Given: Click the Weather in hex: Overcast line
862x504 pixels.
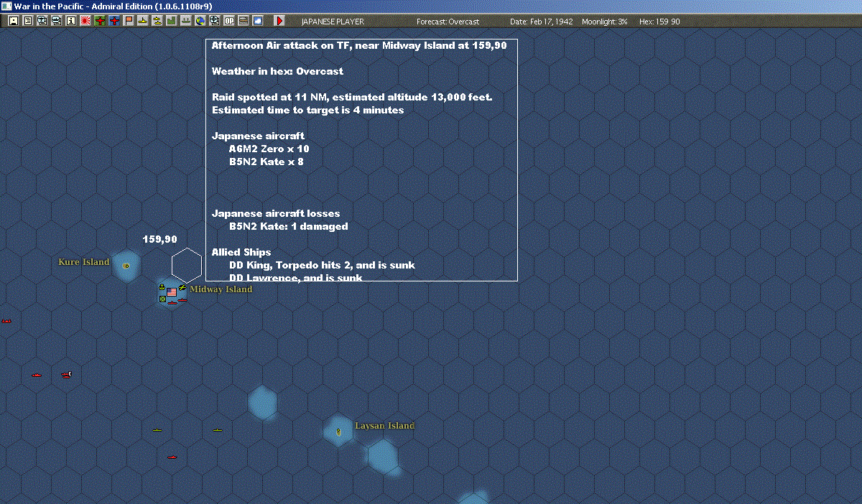Looking at the screenshot, I should [277, 71].
